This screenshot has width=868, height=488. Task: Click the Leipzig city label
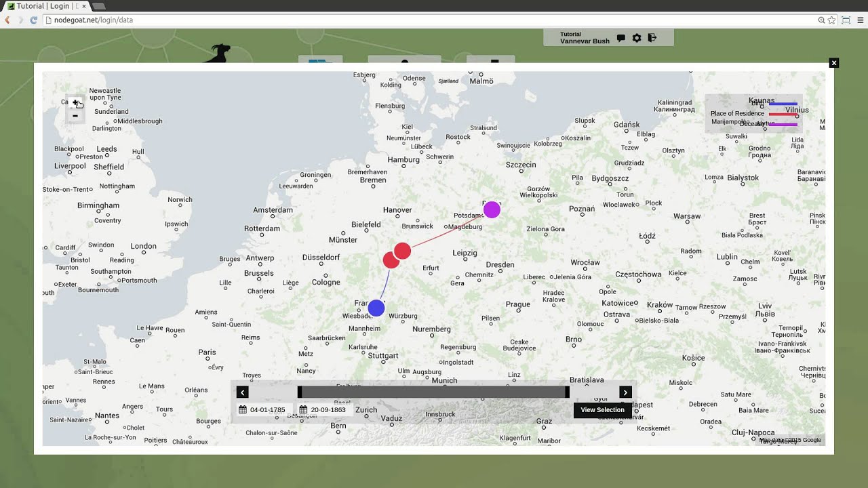point(465,253)
